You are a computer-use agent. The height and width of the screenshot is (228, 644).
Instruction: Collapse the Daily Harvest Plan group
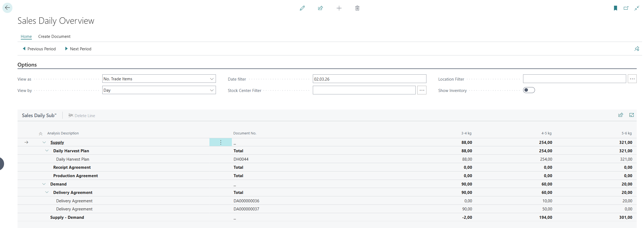pos(47,151)
